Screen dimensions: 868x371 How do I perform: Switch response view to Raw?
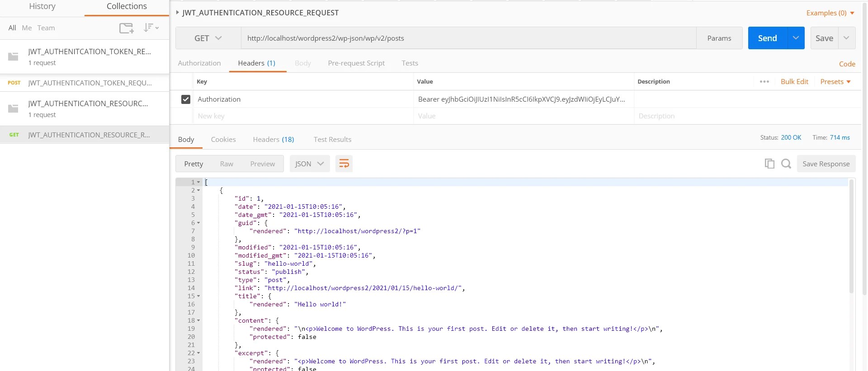point(226,164)
